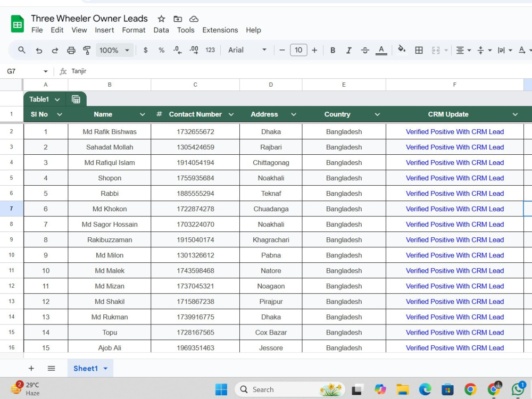Expand the Arial font dropdown
Image resolution: width=532 pixels, height=399 pixels.
coord(247,50)
